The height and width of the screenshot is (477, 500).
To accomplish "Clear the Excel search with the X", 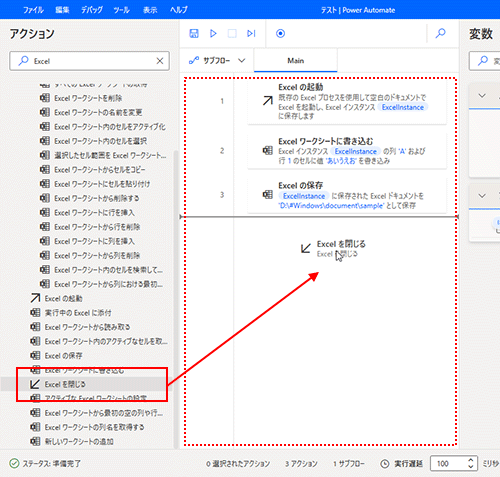I will [x=160, y=61].
